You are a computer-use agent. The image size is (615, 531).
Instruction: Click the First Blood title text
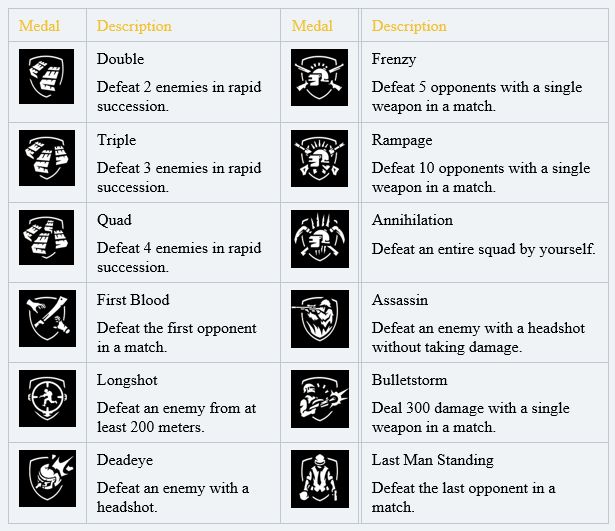pyautogui.click(x=133, y=300)
